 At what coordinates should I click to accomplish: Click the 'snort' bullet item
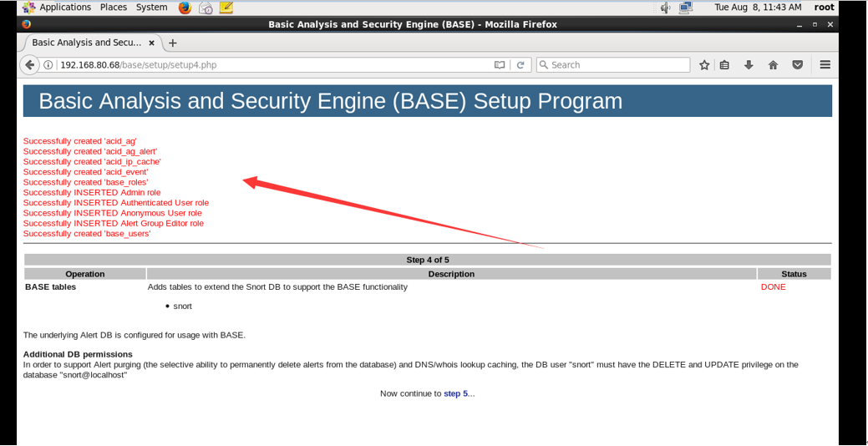(183, 306)
